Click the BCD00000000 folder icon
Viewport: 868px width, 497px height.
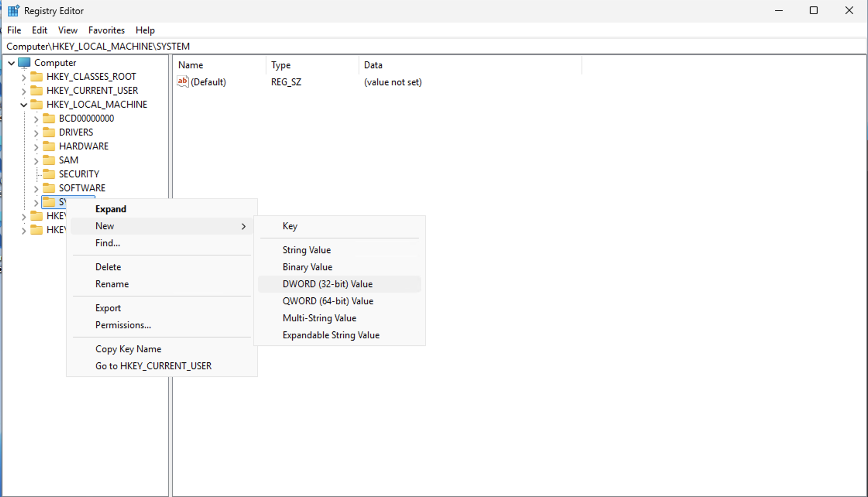pyautogui.click(x=49, y=118)
